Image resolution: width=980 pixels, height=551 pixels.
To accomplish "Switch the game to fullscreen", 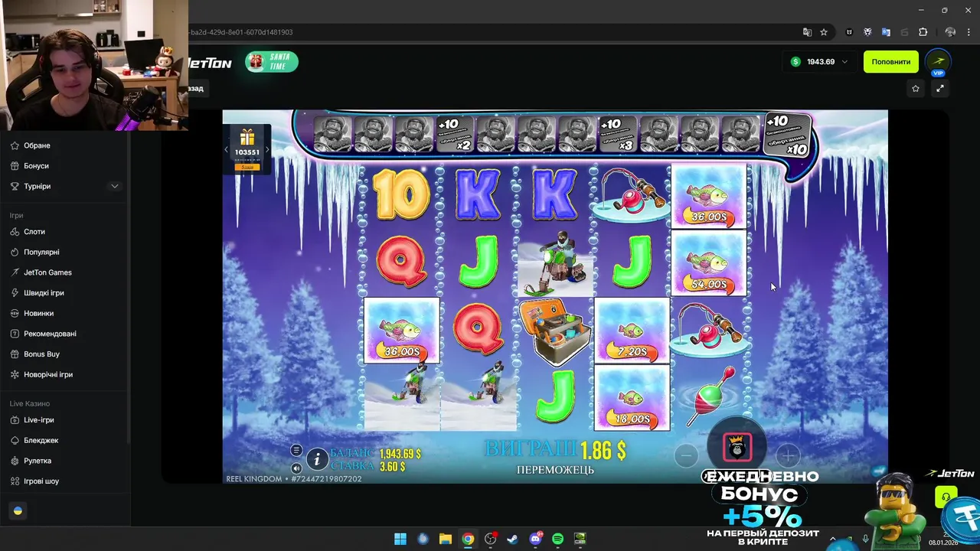I will pyautogui.click(x=940, y=89).
